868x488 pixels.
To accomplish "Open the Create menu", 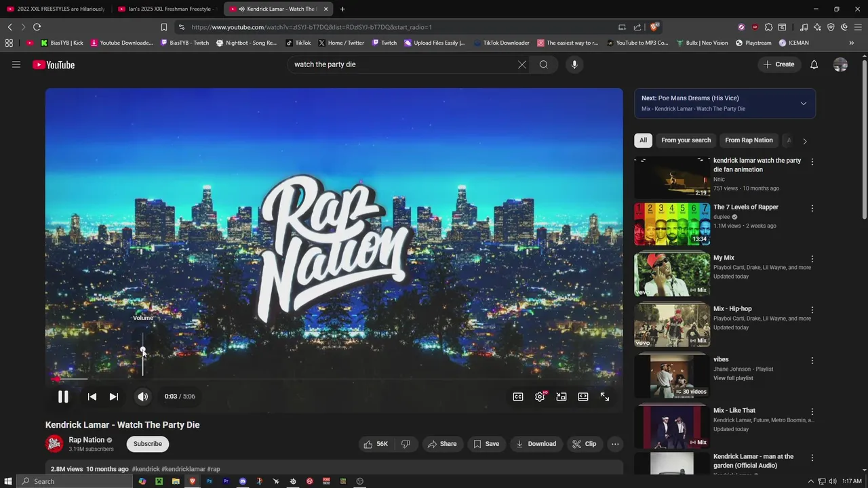I will pos(778,64).
